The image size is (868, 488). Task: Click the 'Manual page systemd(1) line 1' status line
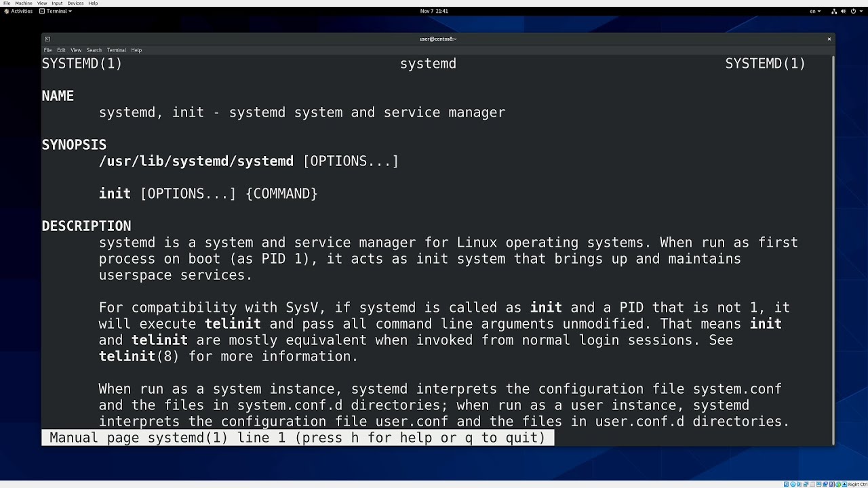pyautogui.click(x=298, y=438)
